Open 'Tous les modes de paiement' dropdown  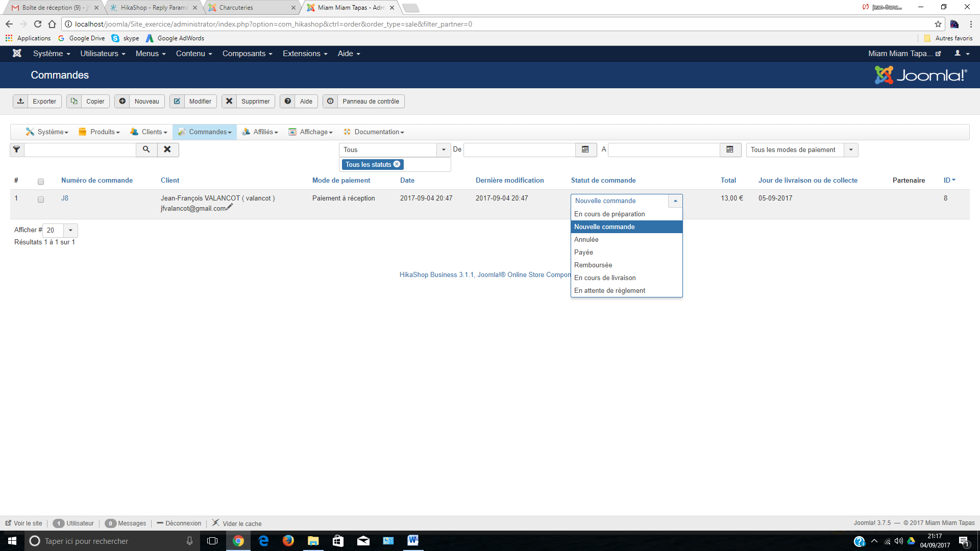801,149
